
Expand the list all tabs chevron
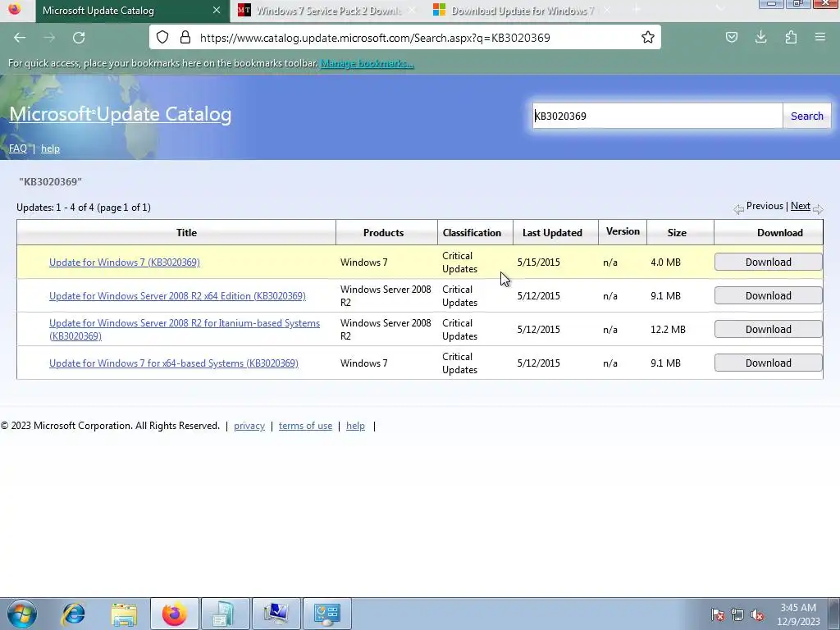[720, 8]
